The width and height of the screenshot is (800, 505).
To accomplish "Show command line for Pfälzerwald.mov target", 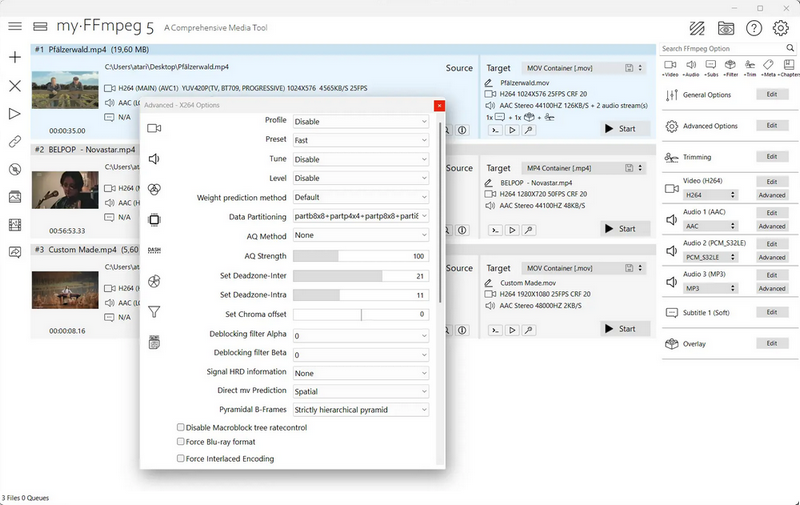I will 495,130.
